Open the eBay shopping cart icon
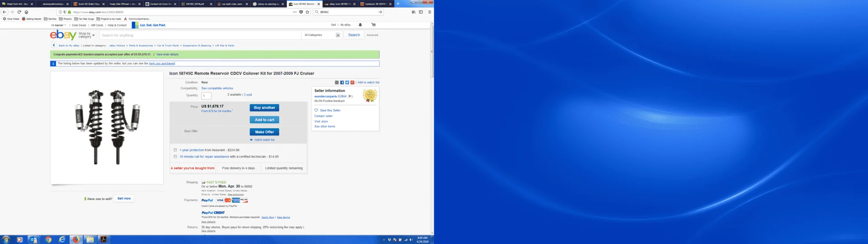This screenshot has width=868, height=244. pos(373,25)
